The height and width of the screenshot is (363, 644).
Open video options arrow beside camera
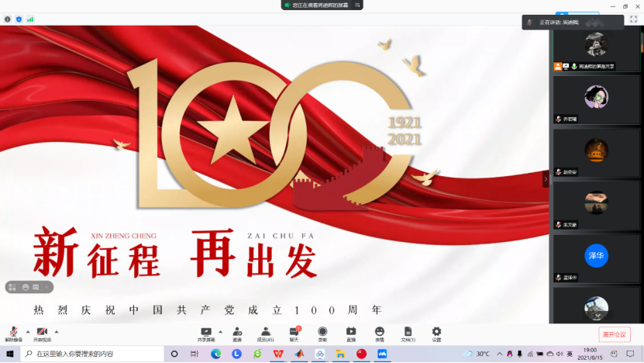tap(57, 331)
